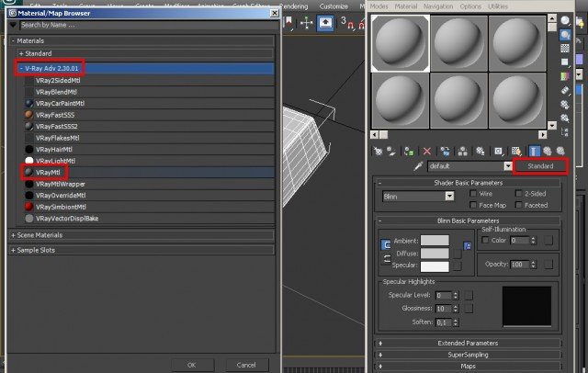
Task: Open Customize menu in main window
Action: (x=334, y=6)
